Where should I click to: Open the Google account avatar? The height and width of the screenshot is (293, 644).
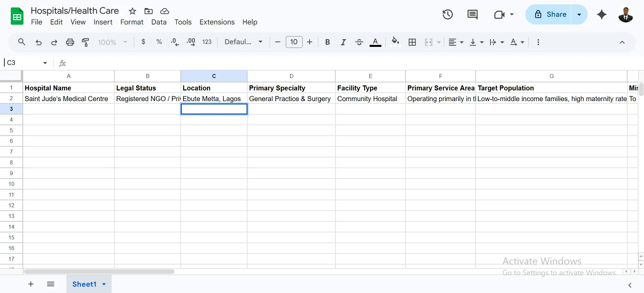coord(626,14)
